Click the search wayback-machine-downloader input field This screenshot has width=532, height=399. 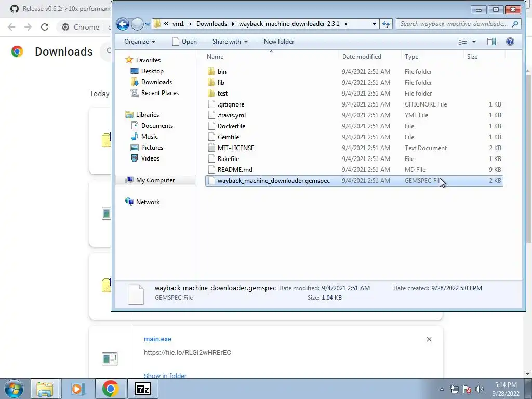pos(454,24)
